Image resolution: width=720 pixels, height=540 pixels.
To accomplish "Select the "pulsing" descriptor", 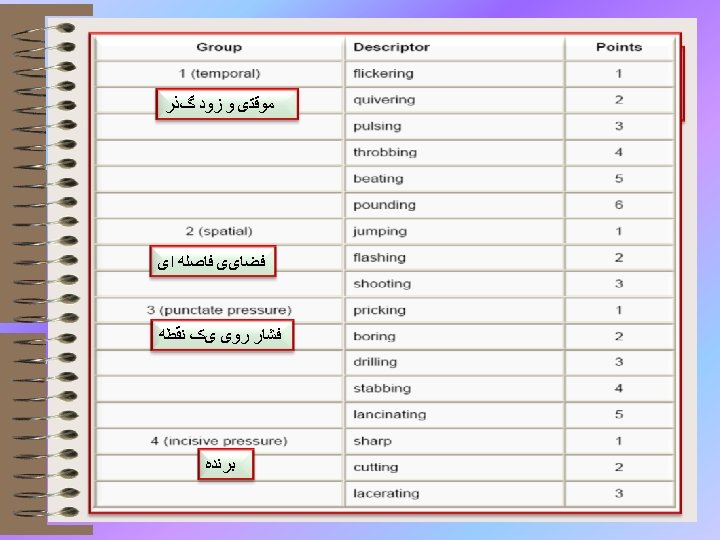I will [x=377, y=126].
